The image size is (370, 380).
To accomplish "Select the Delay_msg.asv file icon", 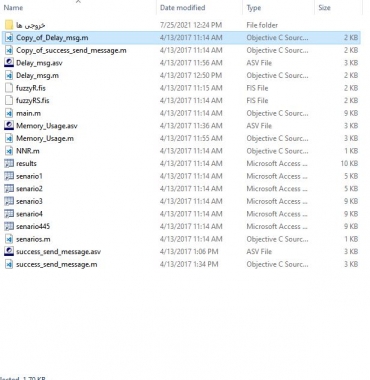I will (9, 63).
